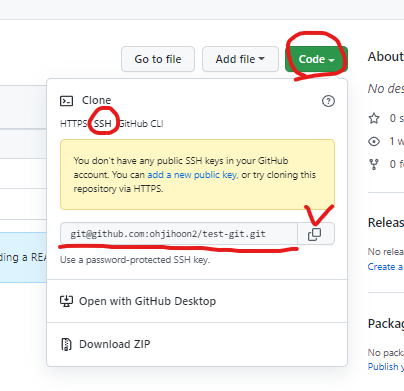404x391 pixels.
Task: Switch to the GitHub CLI clone tab
Action: [141, 124]
